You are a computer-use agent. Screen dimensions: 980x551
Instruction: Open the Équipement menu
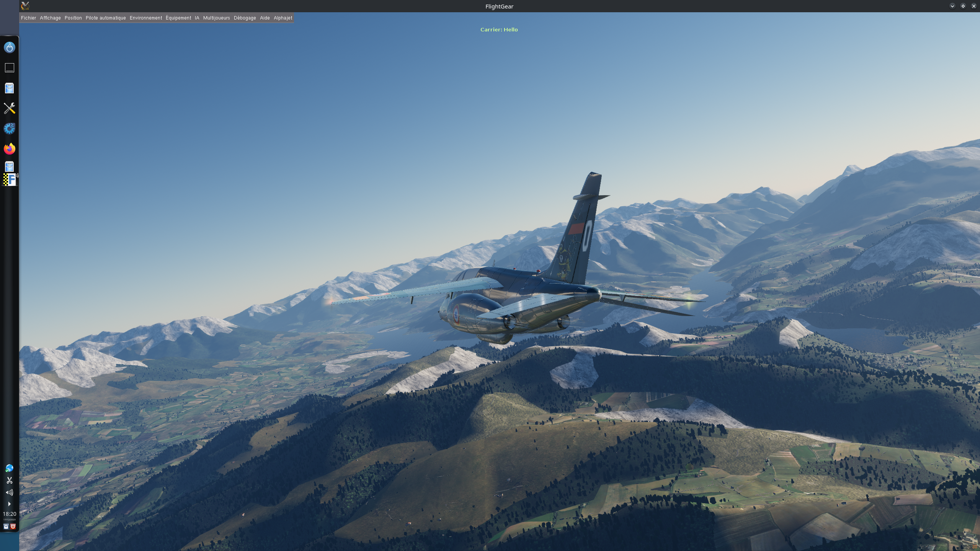178,18
